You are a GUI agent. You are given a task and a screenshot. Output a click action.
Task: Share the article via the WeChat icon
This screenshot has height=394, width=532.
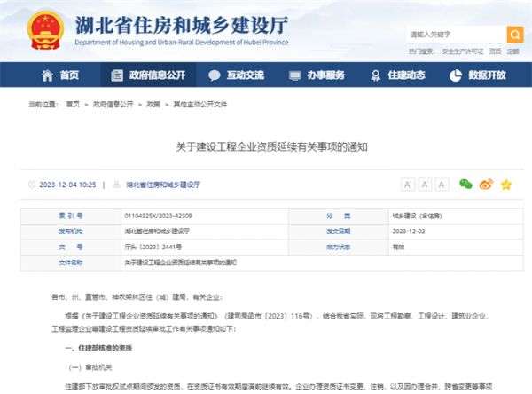click(x=465, y=184)
